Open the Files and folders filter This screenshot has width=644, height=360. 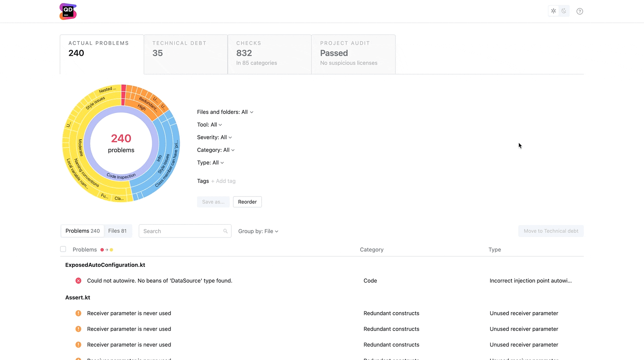click(225, 112)
